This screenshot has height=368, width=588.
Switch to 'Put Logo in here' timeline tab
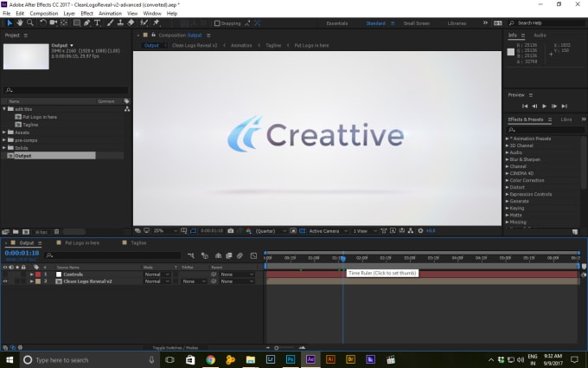coord(82,243)
